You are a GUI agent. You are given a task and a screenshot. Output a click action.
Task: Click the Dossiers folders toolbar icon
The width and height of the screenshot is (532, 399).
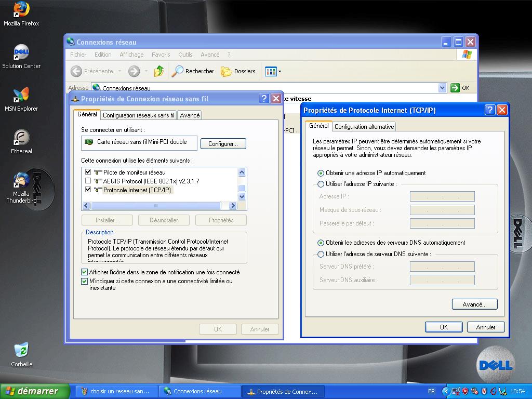tap(238, 71)
